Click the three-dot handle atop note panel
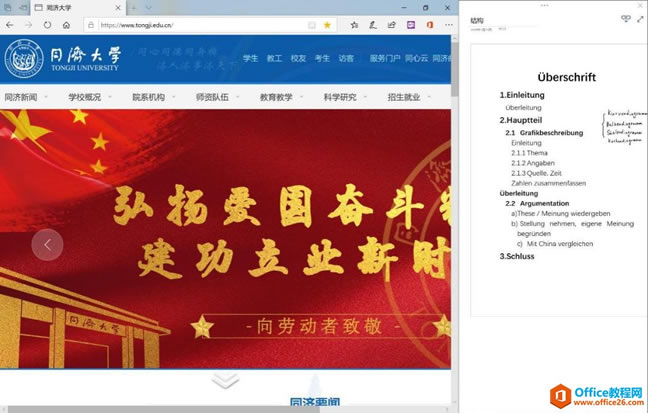648x413 pixels. [x=544, y=5]
